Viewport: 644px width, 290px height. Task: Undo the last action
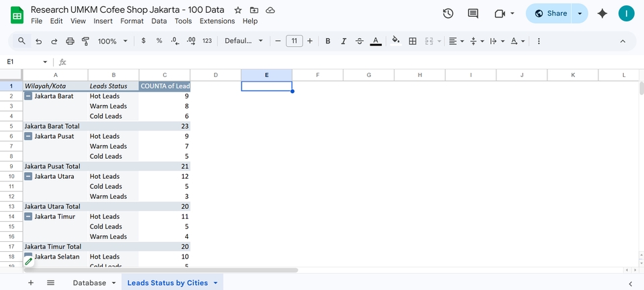point(39,41)
